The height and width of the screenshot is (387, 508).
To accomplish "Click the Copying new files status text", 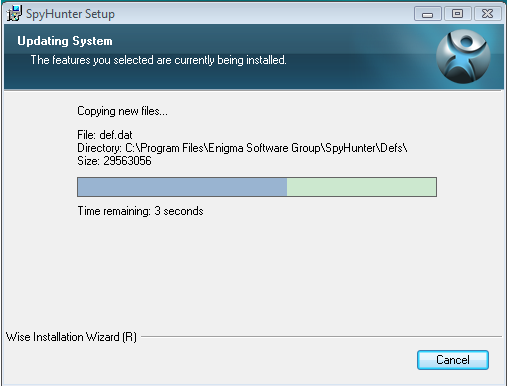I will pos(122,111).
